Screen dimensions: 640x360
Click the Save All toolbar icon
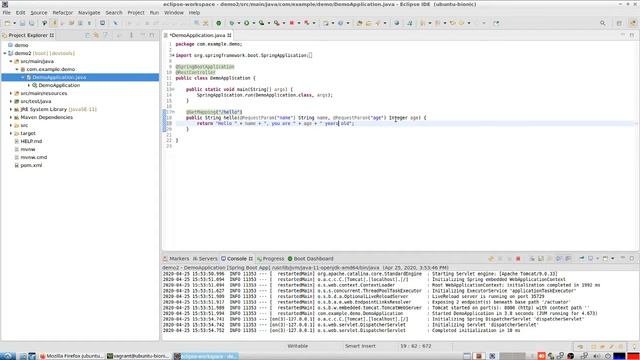coord(31,23)
